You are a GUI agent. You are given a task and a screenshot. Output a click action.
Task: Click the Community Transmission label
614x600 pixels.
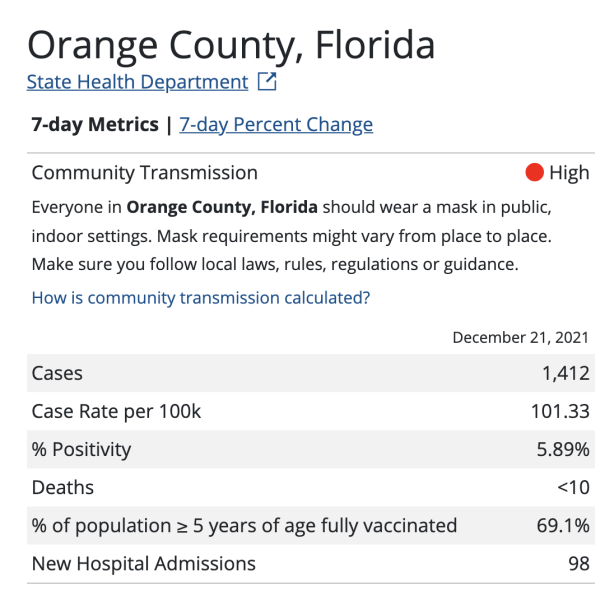pos(144,173)
